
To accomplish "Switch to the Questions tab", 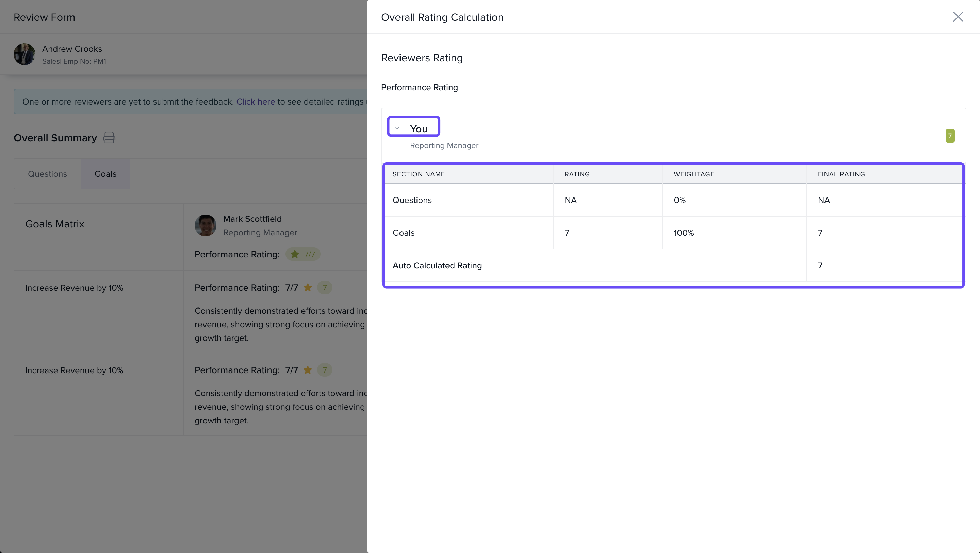I will [47, 174].
